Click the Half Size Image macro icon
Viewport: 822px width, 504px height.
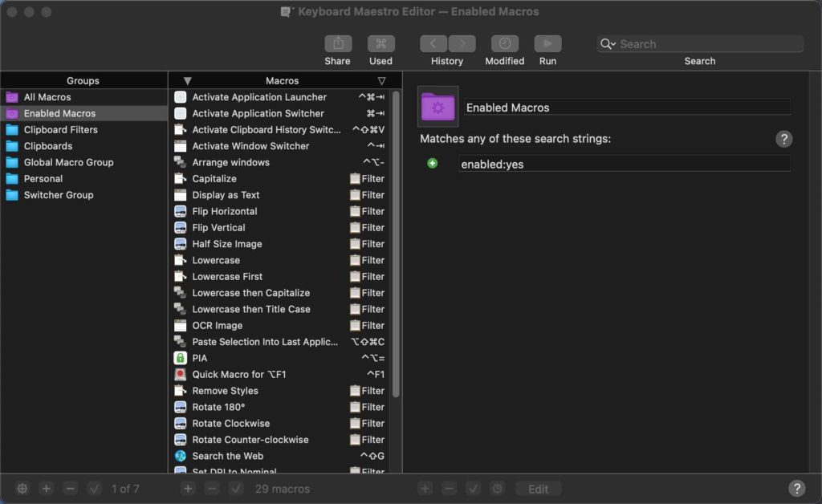click(181, 244)
